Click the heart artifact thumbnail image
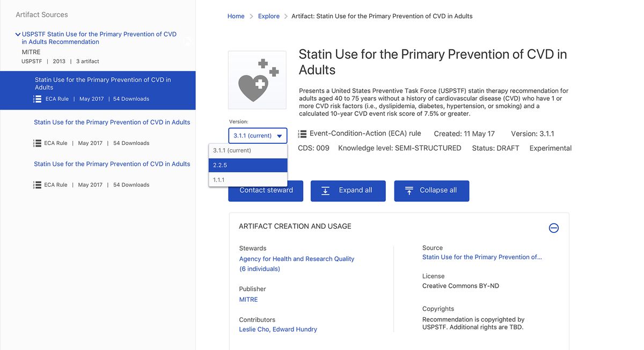Screen dimensions: 644x350 [257, 81]
